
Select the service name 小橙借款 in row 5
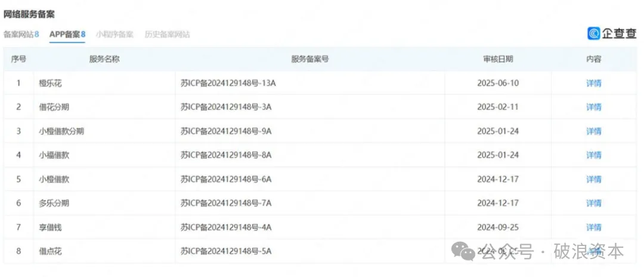coord(54,179)
